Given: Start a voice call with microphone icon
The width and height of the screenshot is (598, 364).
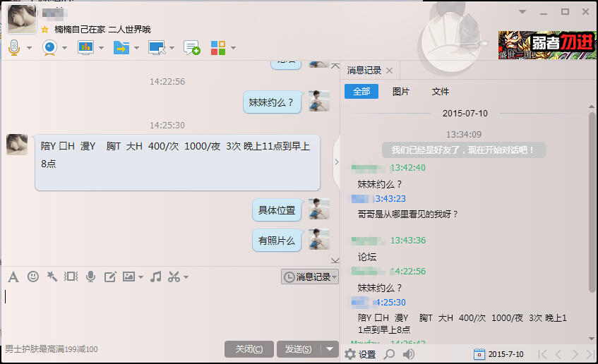Looking at the screenshot, I should click(14, 48).
